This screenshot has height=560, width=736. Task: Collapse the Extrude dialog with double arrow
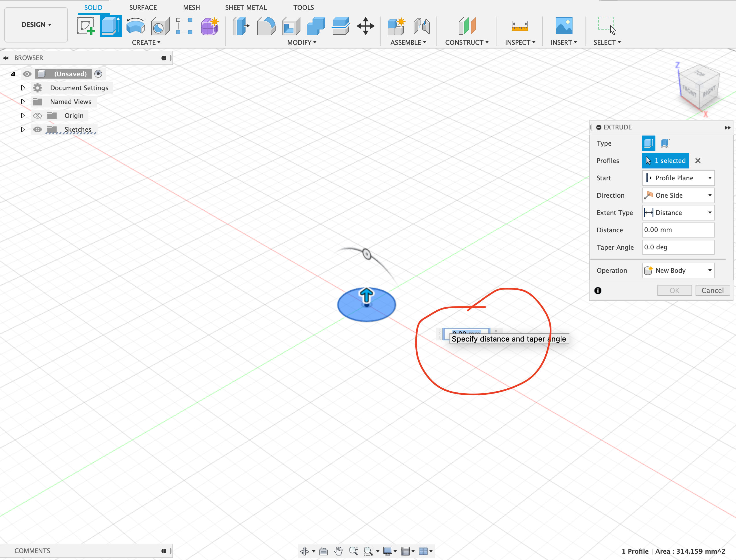tap(727, 127)
